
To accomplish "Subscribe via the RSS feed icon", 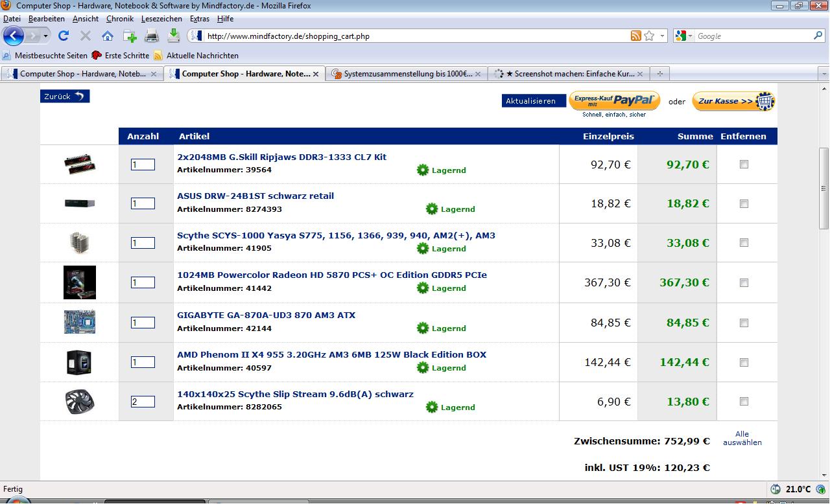I will coord(635,36).
